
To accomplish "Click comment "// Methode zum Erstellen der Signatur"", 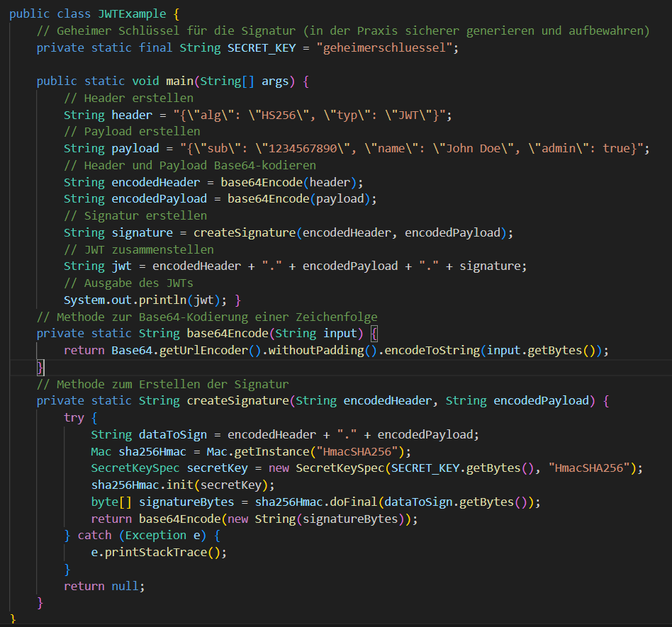I will click(163, 384).
